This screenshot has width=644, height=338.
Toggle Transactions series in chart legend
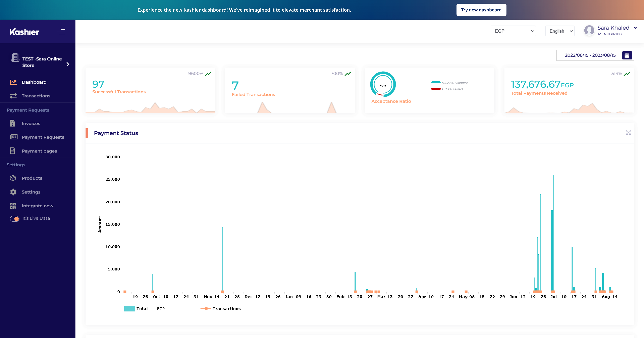[x=221, y=308]
